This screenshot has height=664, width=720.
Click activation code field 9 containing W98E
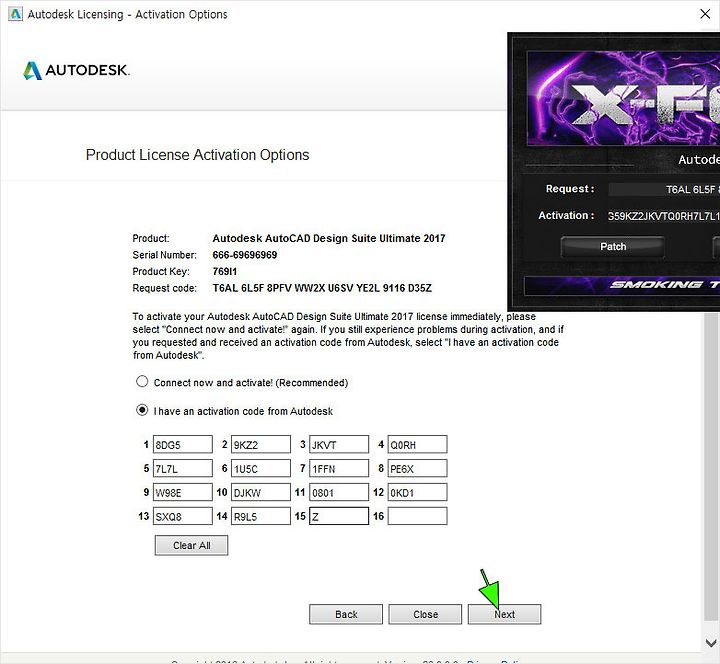(183, 492)
